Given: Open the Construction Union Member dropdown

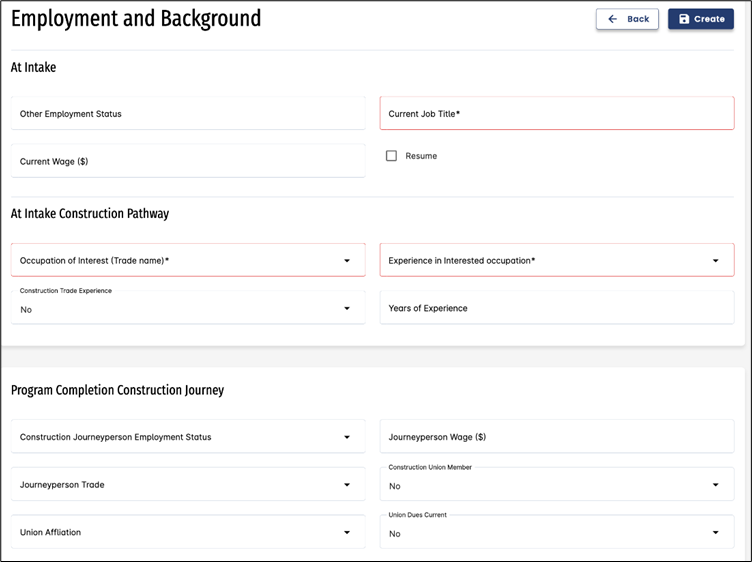Looking at the screenshot, I should 557,484.
